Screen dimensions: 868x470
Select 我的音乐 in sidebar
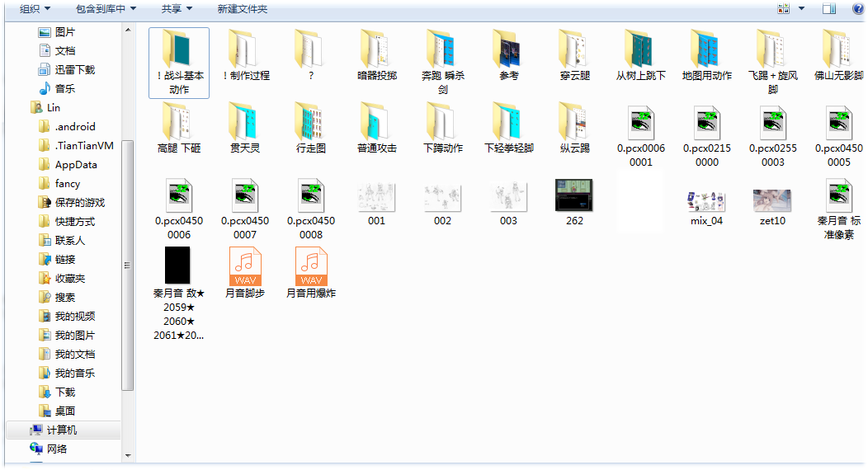tap(67, 374)
